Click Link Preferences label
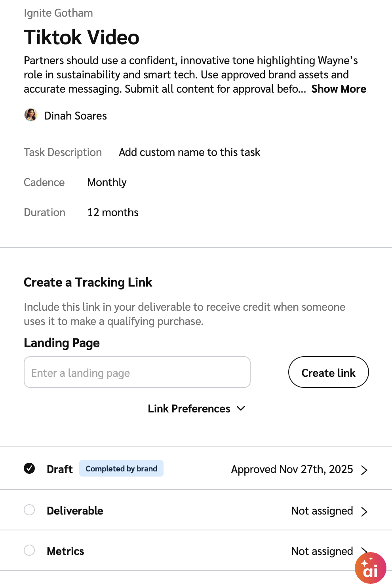The width and height of the screenshot is (392, 585). (189, 409)
